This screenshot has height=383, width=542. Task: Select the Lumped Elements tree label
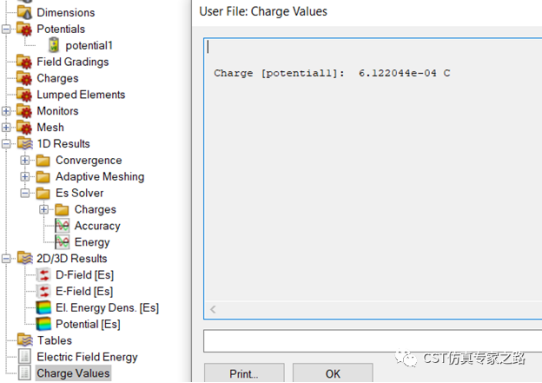(x=81, y=95)
